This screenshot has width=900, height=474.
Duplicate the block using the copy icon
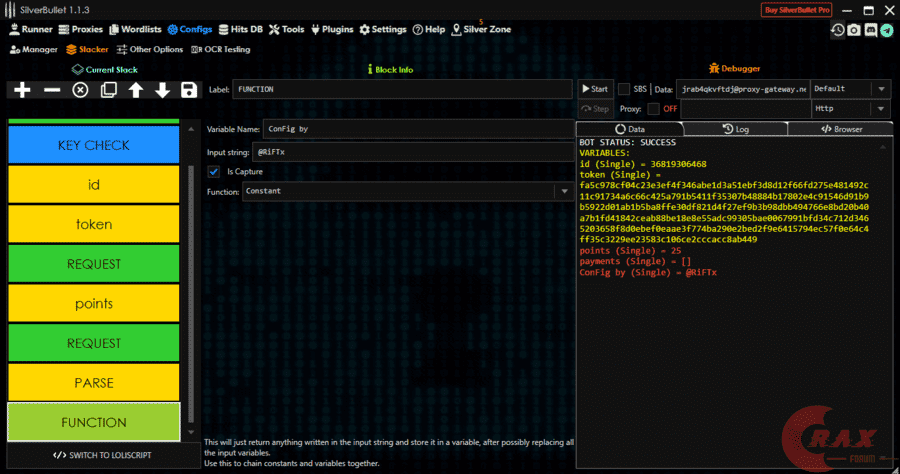coord(108,90)
